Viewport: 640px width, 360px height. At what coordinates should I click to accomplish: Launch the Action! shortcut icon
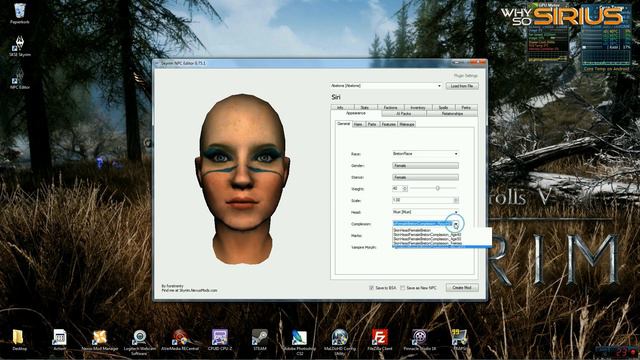pos(59,340)
